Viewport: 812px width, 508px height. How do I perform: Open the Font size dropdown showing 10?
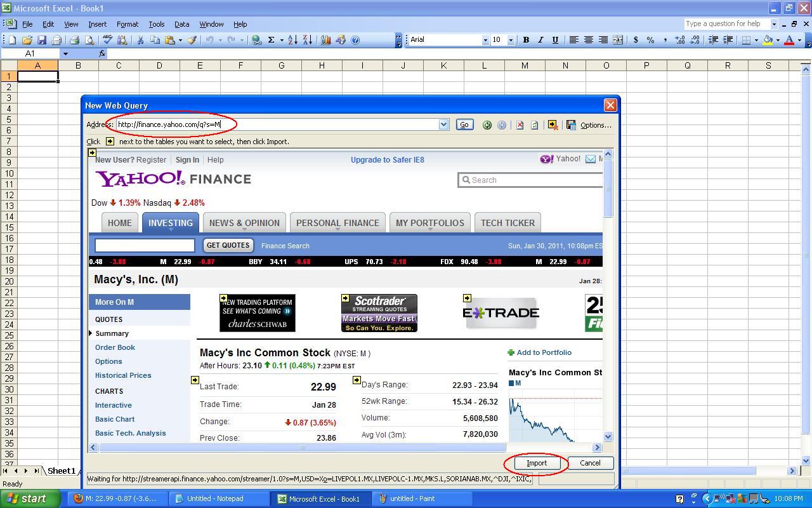(x=510, y=40)
